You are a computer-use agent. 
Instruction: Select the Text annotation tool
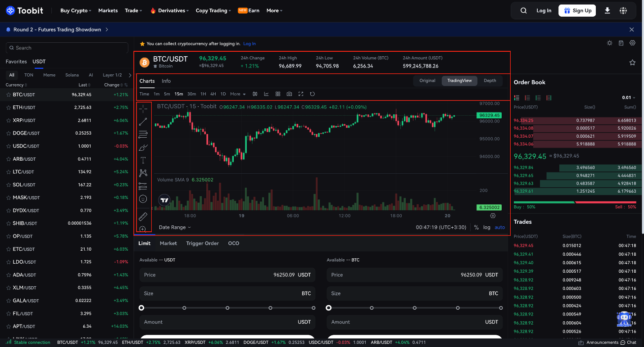[144, 160]
